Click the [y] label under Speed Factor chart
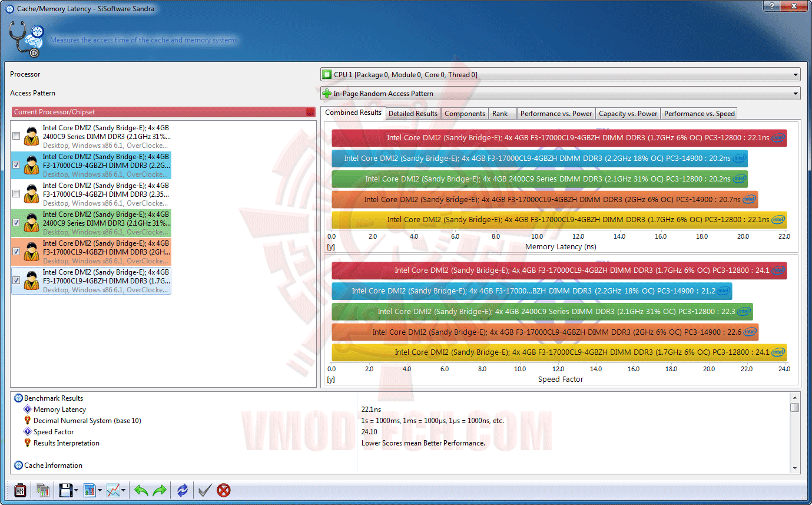The height and width of the screenshot is (505, 812). coord(331,379)
